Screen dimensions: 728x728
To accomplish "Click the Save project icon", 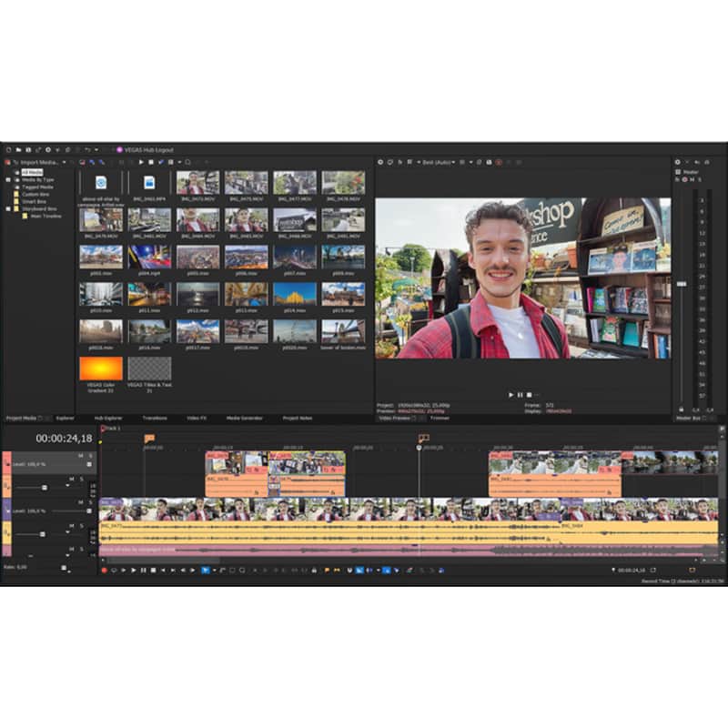I will coord(28,150).
